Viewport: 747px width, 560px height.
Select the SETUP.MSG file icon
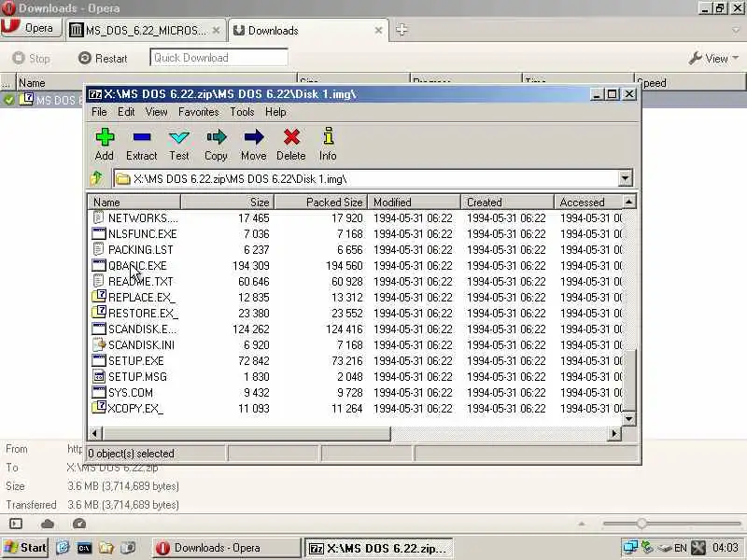coord(99,376)
